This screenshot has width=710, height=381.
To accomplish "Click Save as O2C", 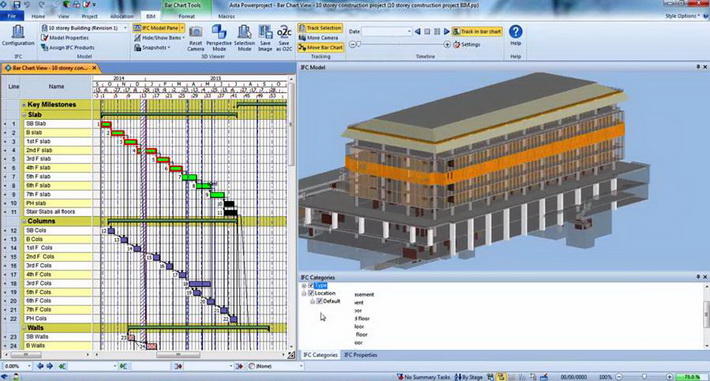I will coord(284,38).
